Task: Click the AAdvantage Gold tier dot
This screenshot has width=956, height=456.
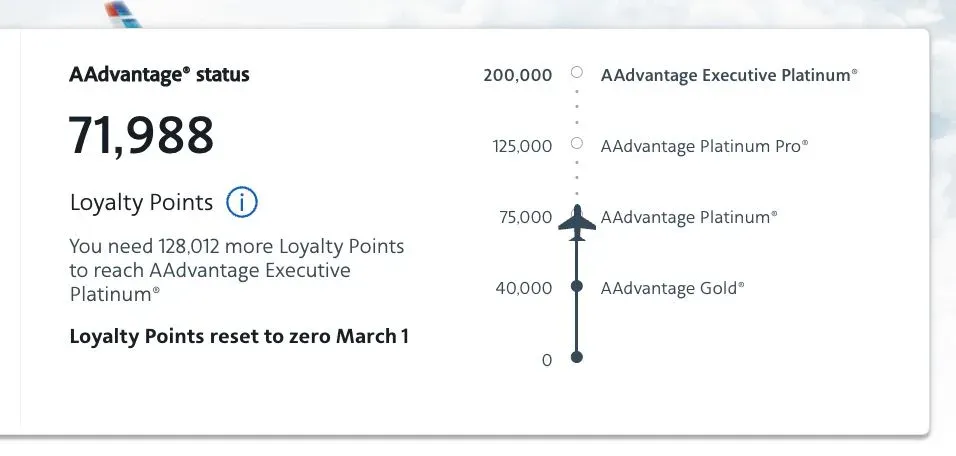Action: (x=576, y=287)
